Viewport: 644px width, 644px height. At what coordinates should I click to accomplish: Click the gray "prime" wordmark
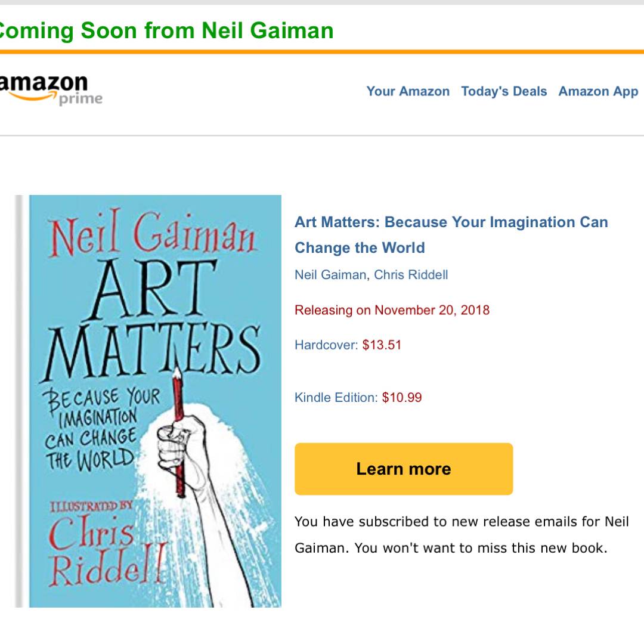tap(80, 100)
